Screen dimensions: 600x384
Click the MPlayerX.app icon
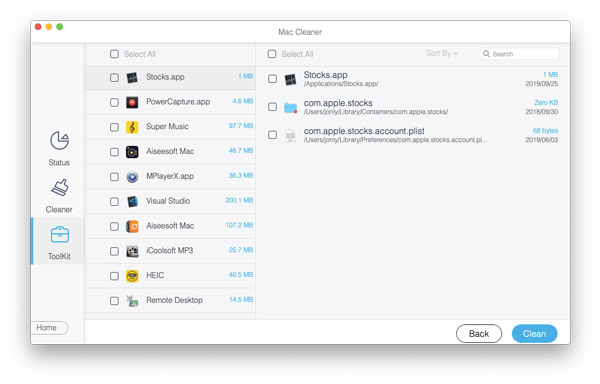click(x=132, y=177)
